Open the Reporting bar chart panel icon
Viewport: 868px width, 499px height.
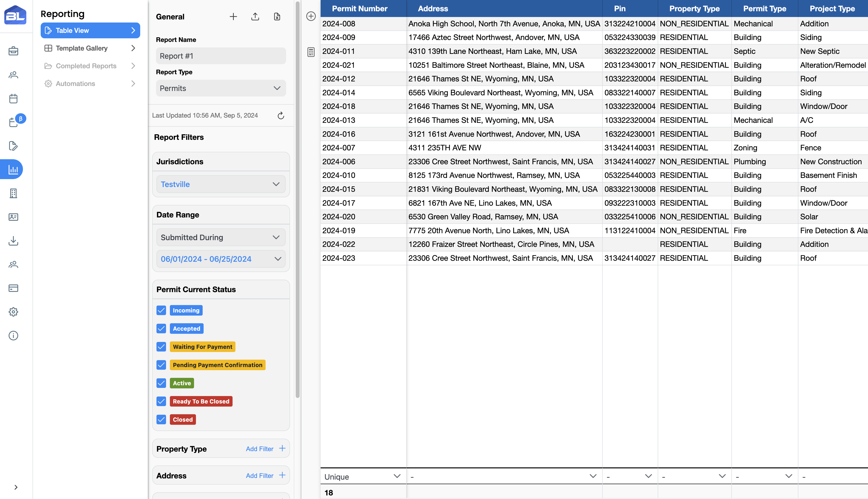coord(13,169)
